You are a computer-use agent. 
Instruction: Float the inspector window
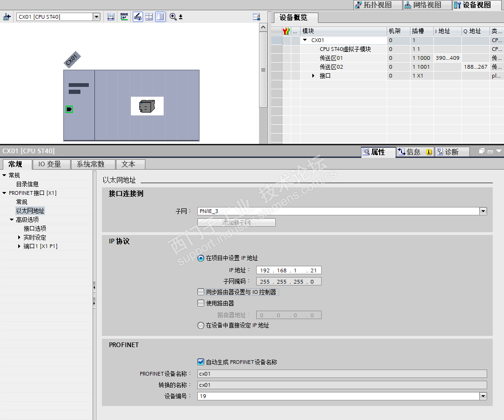coord(482,151)
